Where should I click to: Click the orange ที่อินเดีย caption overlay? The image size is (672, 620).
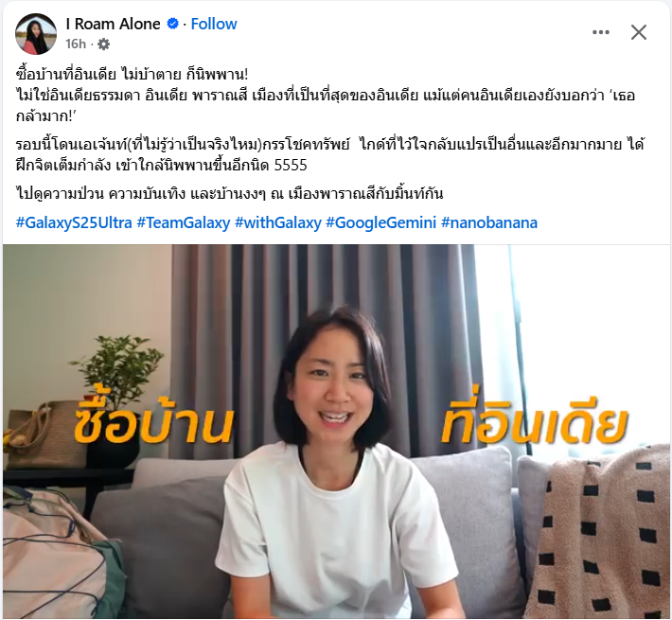tap(535, 421)
